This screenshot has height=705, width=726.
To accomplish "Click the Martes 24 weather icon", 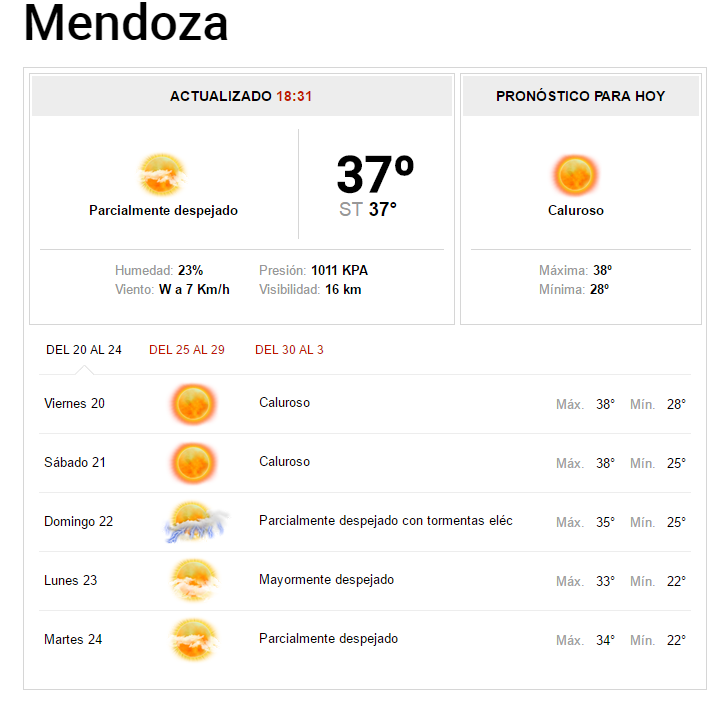I will (x=192, y=640).
